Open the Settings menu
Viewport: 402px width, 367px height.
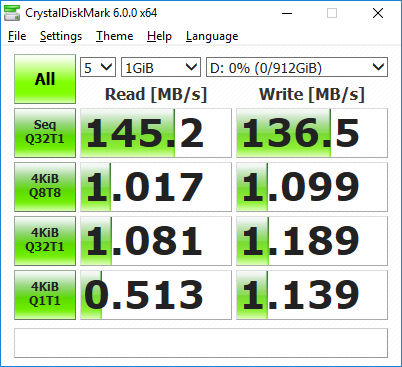(x=61, y=36)
